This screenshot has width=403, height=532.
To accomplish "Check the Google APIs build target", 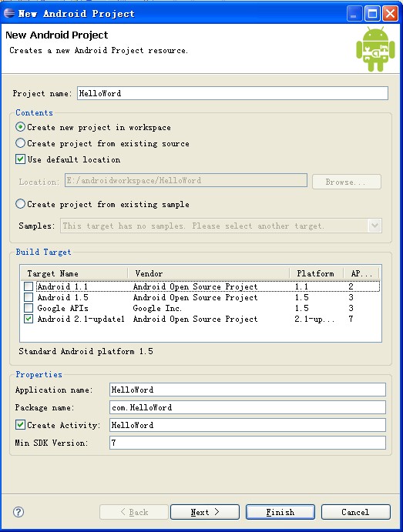I will tap(29, 308).
